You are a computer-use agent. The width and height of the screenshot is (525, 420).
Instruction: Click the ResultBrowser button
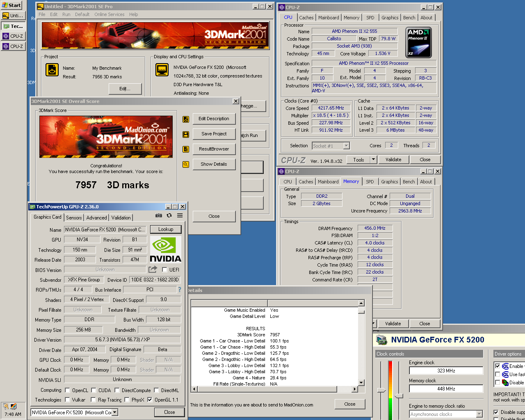214,149
